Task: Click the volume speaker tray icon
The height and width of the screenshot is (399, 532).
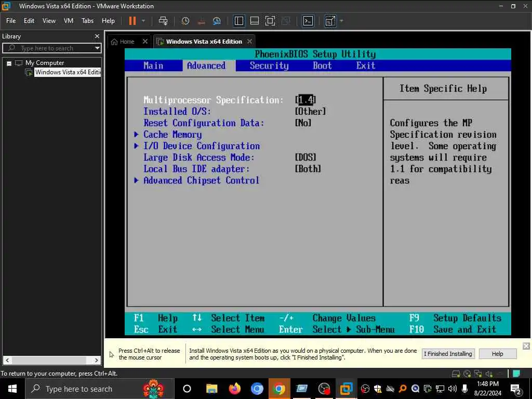Action: pyautogui.click(x=453, y=389)
